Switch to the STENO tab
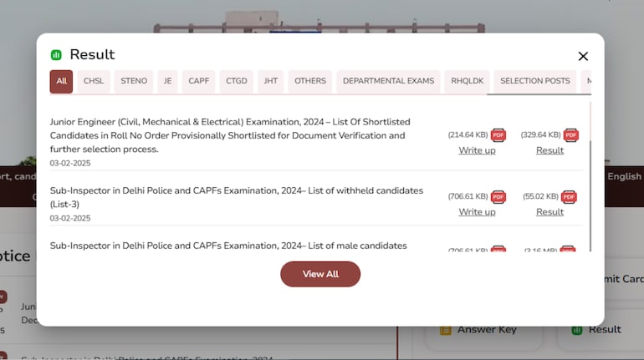Viewport: 644px width, 360px height. click(x=134, y=81)
